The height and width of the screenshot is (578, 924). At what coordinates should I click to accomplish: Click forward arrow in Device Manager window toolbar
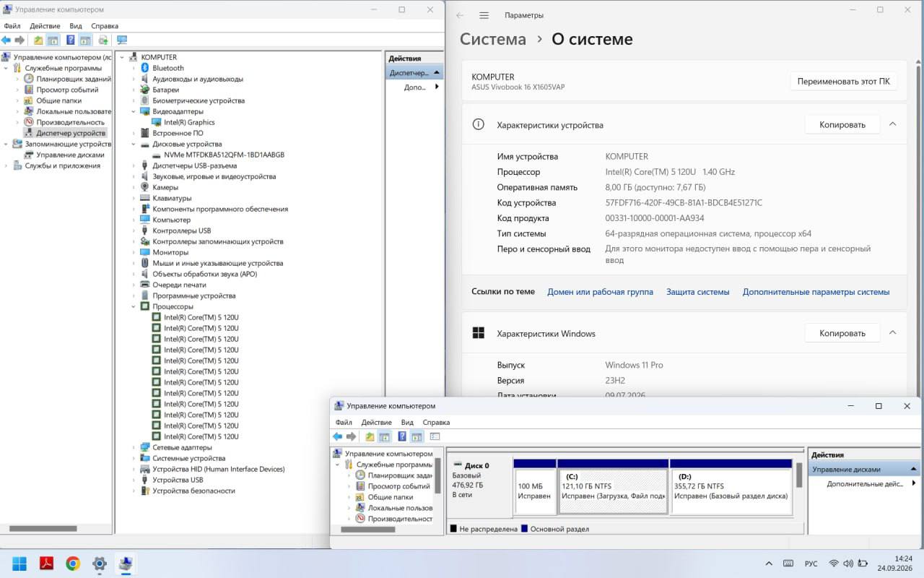coord(19,40)
